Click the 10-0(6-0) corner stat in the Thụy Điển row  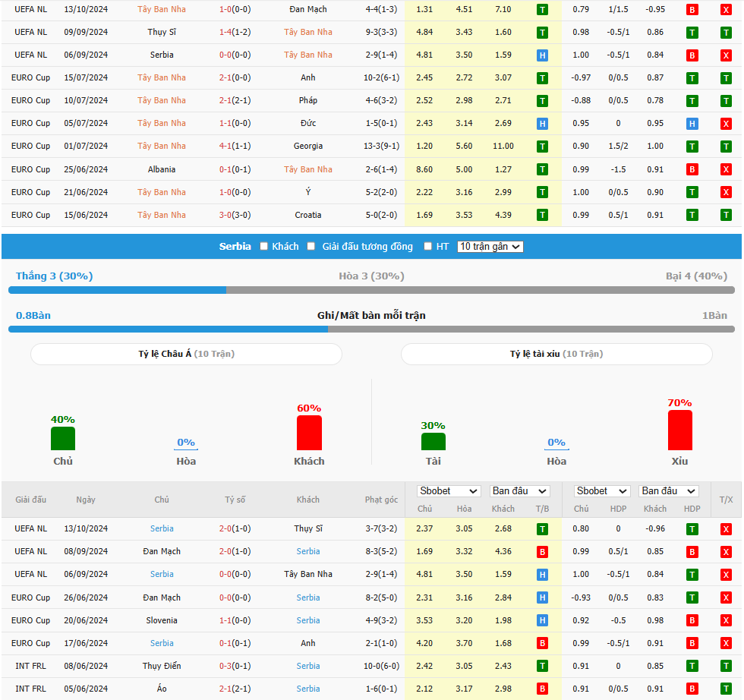click(x=381, y=667)
